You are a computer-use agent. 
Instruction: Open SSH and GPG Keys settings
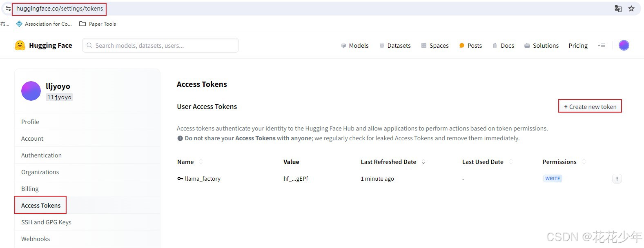click(87, 222)
